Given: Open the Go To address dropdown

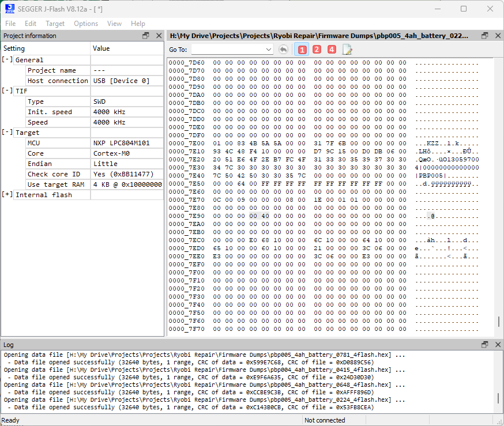Looking at the screenshot, I should [269, 50].
